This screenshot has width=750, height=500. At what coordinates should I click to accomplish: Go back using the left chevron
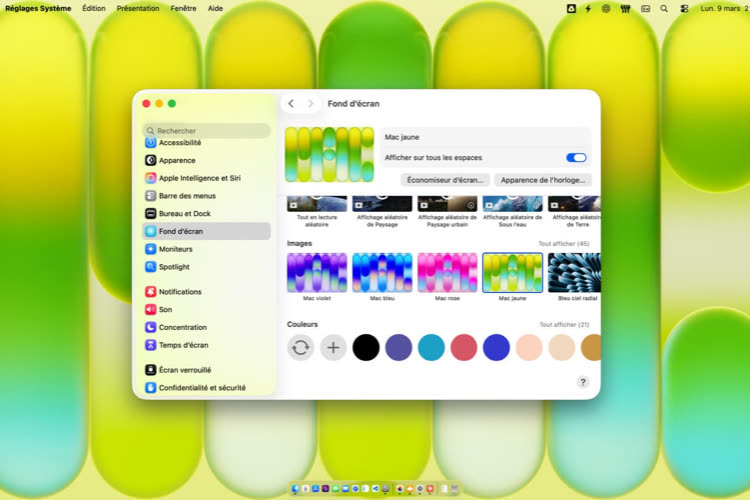[291, 104]
